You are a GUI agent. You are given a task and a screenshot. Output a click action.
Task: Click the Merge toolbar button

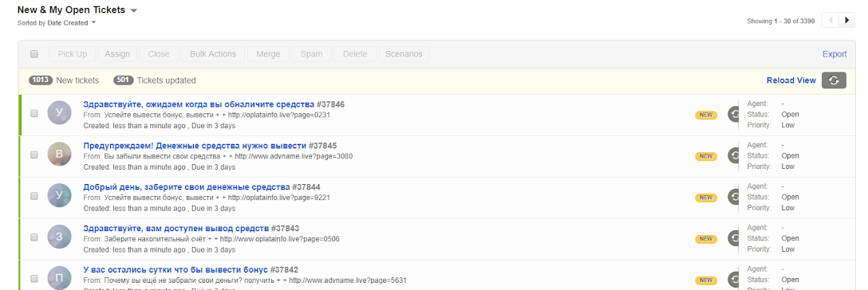click(x=268, y=54)
